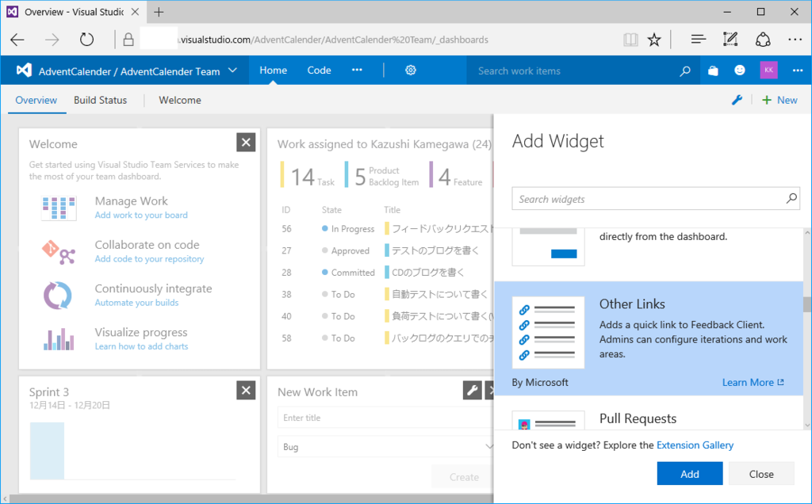Click the Visualize progress chart icon
Screen dimensions: 812x504
[59, 339]
